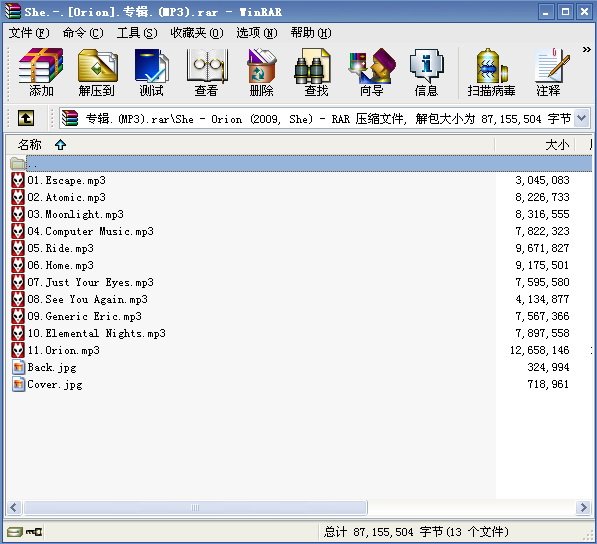Click horizontal scrollbar left arrow
Image resolution: width=597 pixels, height=544 pixels.
pyautogui.click(x=14, y=507)
